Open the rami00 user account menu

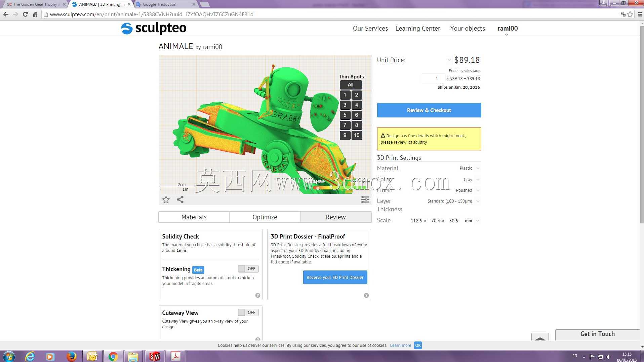[508, 29]
